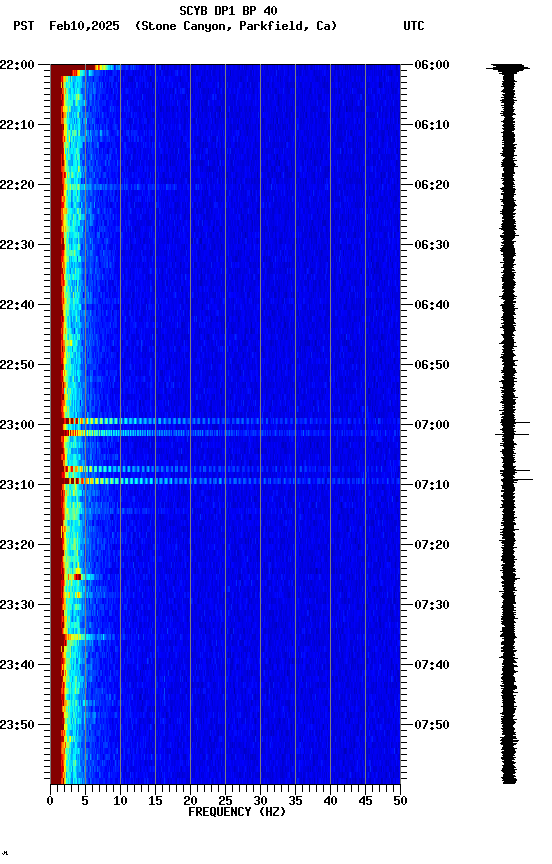Viewport: 552px width, 864px height.
Task: Click the 45 Hz frequency axis label
Action: click(x=365, y=801)
